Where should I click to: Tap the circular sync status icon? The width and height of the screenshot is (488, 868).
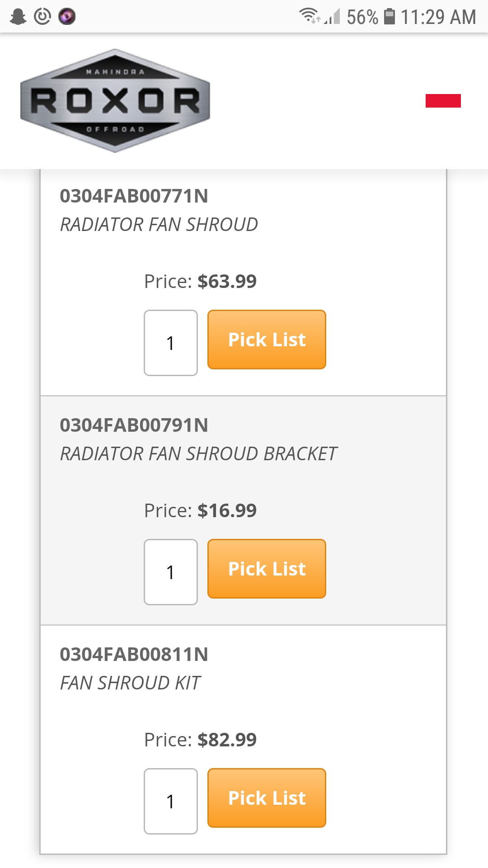[x=42, y=17]
